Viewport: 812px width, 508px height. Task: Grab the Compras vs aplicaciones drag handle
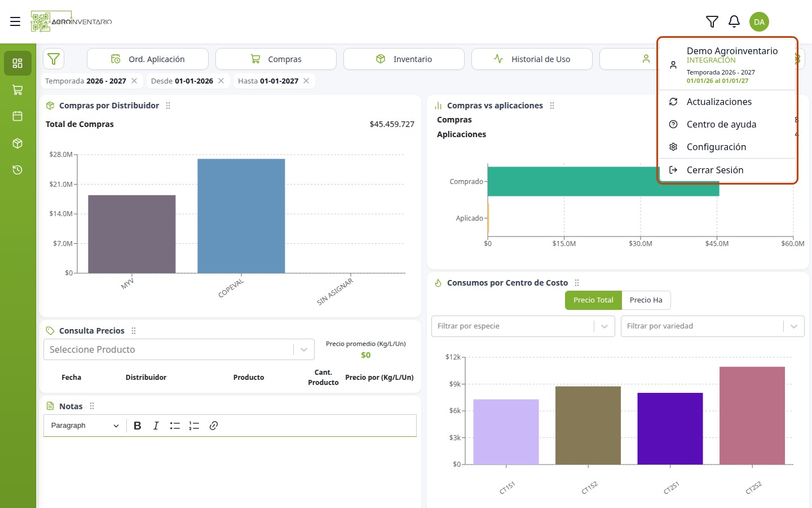[552, 106]
